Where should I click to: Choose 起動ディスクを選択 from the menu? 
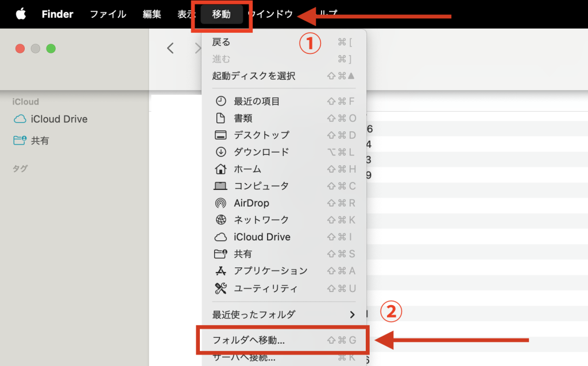[x=254, y=76]
